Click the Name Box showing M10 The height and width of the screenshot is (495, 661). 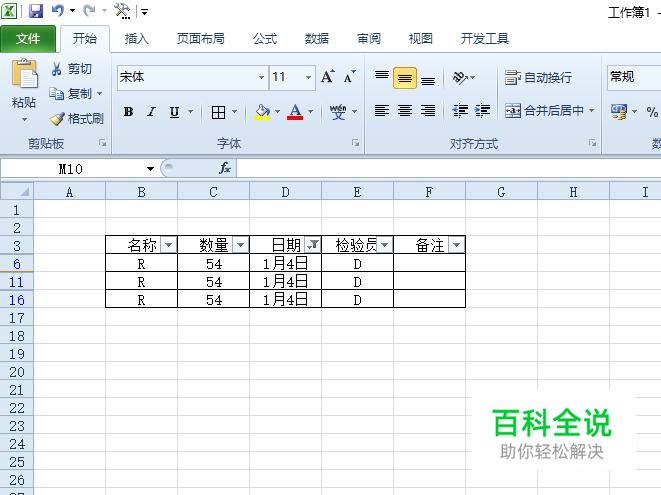pyautogui.click(x=71, y=169)
